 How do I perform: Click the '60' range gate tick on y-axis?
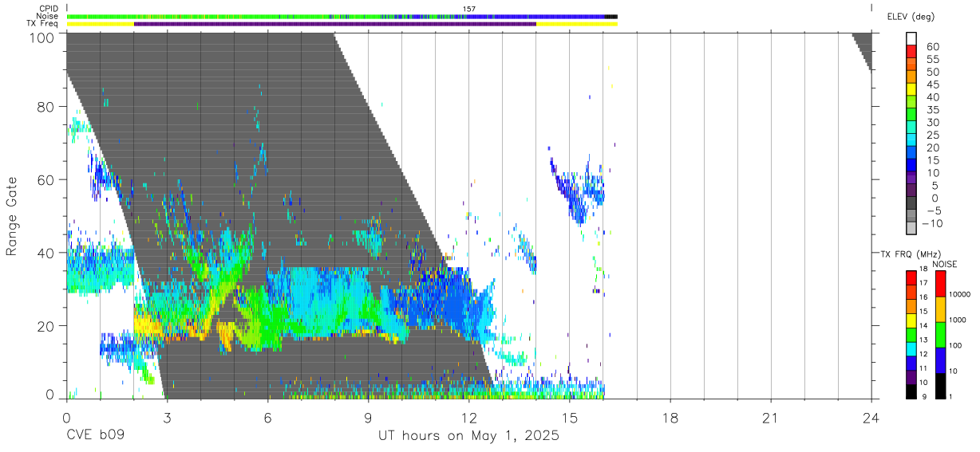(46, 180)
